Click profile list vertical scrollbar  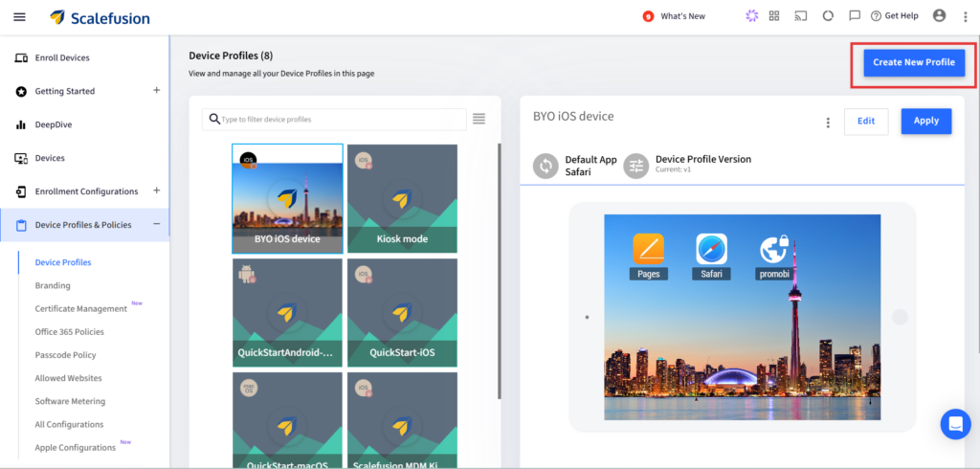pos(499,272)
